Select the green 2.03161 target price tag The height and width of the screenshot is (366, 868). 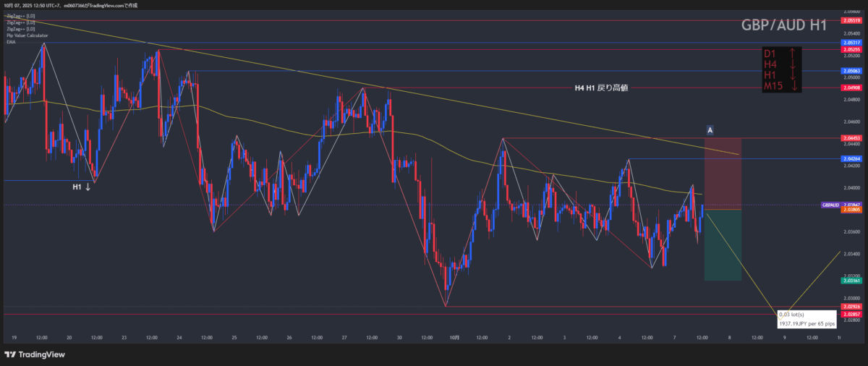click(x=851, y=280)
